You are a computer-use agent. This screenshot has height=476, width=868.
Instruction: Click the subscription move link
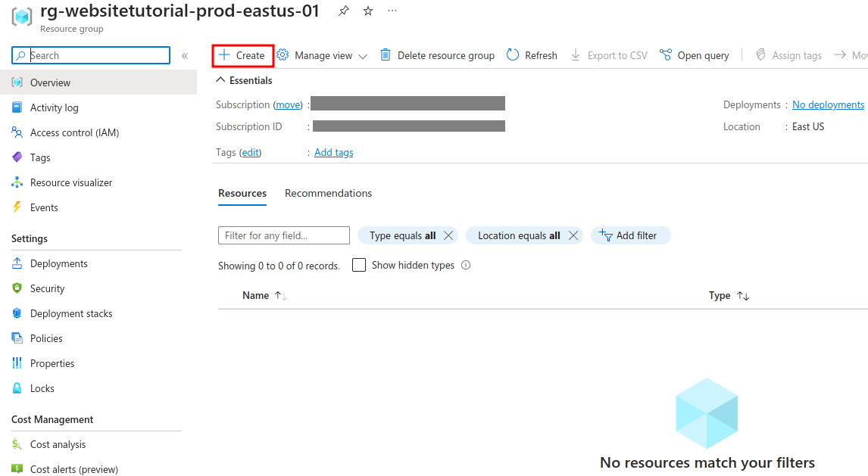pyautogui.click(x=288, y=105)
